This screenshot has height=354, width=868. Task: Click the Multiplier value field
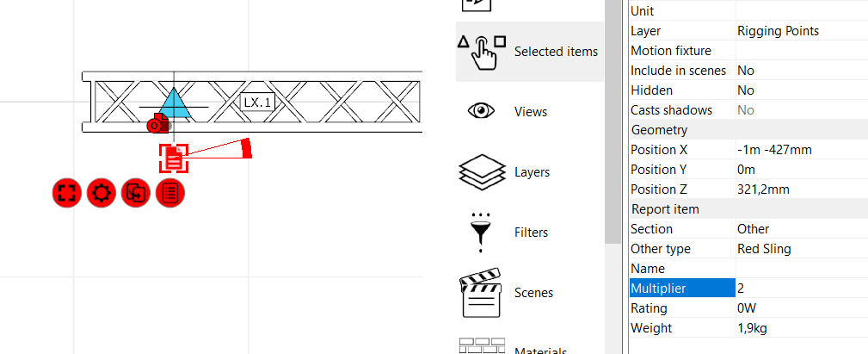point(800,289)
